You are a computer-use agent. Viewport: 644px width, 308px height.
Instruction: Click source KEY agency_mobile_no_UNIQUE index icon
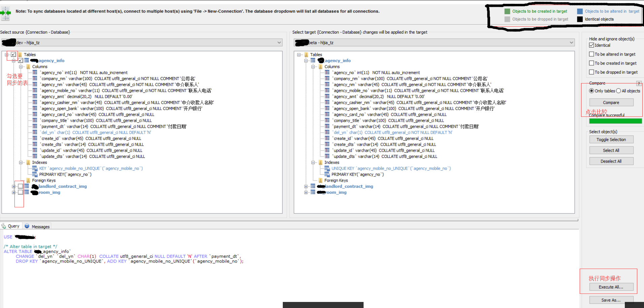pos(35,168)
